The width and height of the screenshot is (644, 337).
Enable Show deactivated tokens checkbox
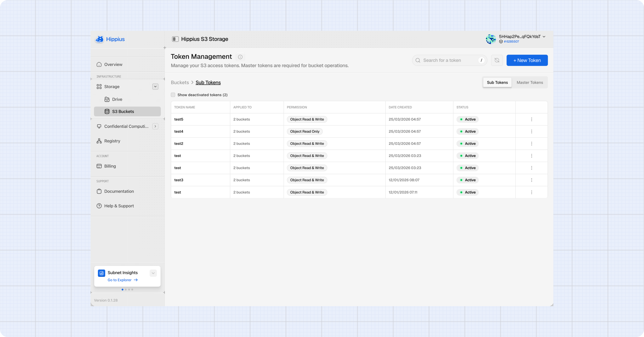173,95
